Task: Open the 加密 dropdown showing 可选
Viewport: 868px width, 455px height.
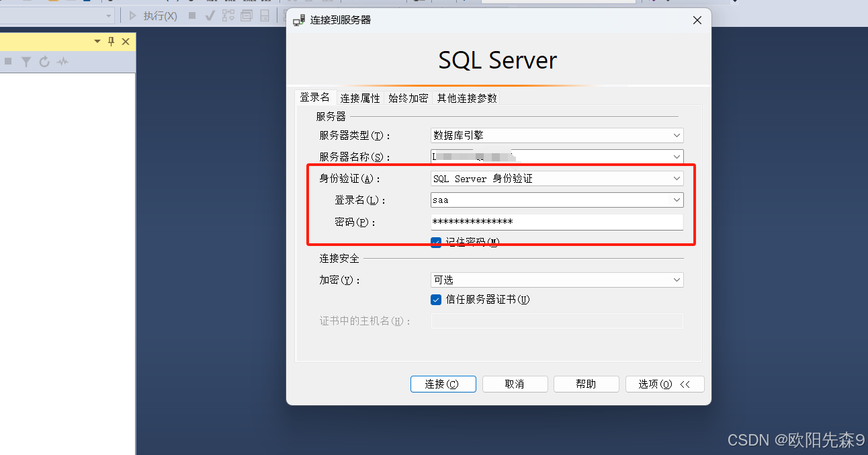Action: pyautogui.click(x=557, y=280)
